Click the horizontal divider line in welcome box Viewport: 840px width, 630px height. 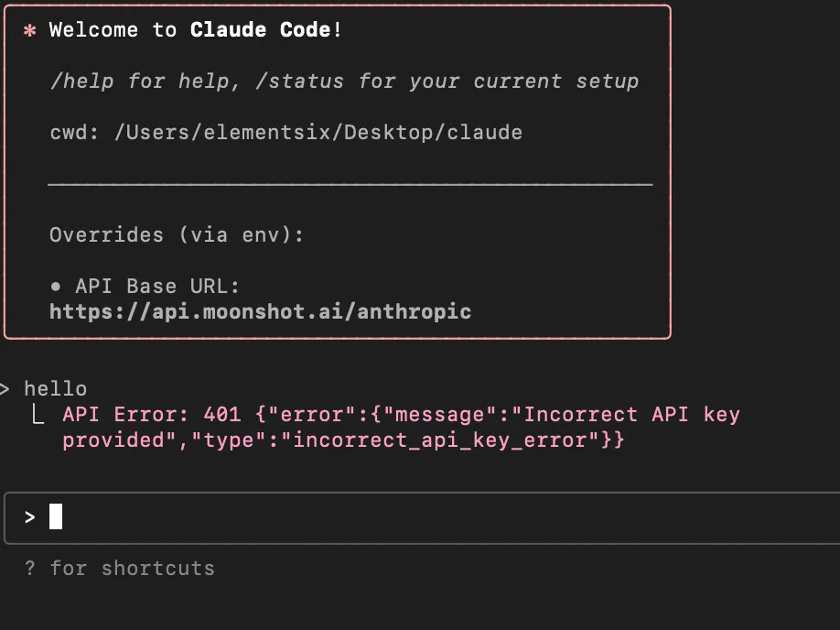350,184
